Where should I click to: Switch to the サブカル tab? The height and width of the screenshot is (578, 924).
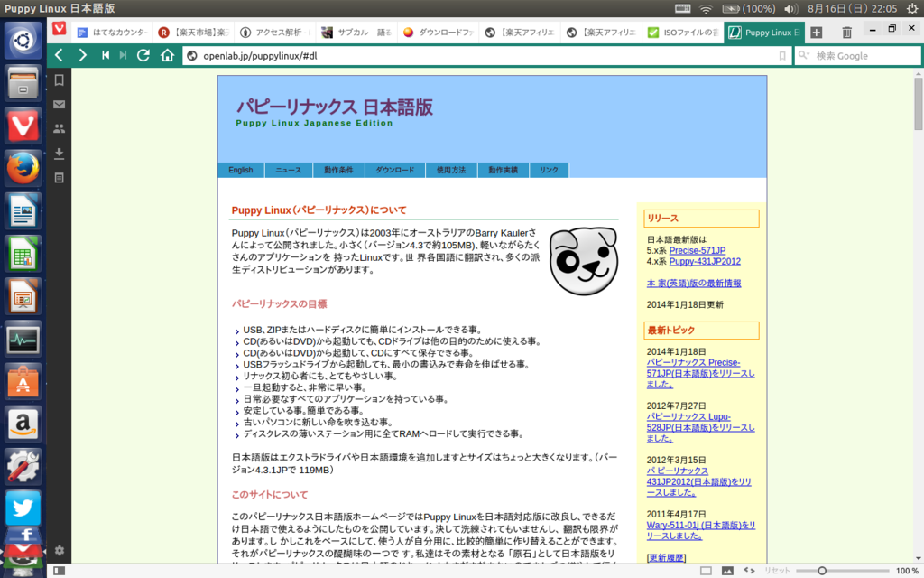[356, 33]
